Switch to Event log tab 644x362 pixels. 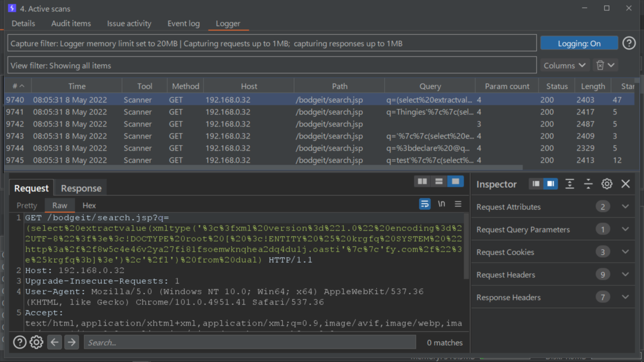point(184,24)
